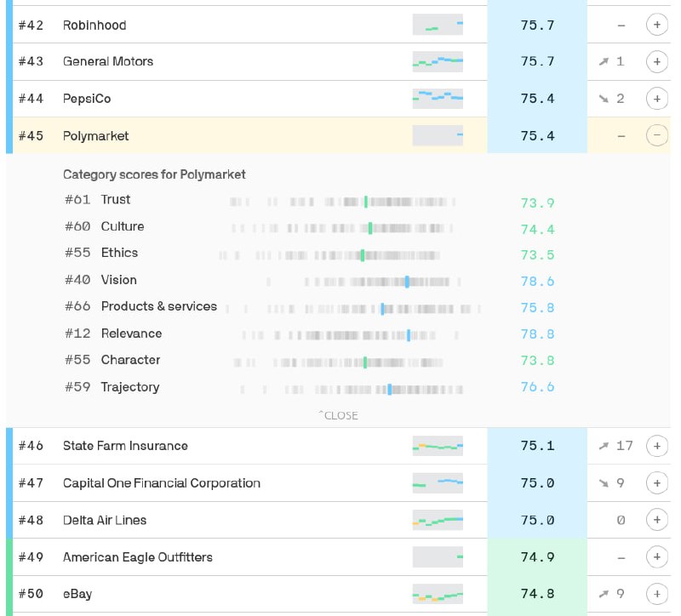Click the Vision score distribution strip
Screen dimensions: 681x616
pos(363,282)
